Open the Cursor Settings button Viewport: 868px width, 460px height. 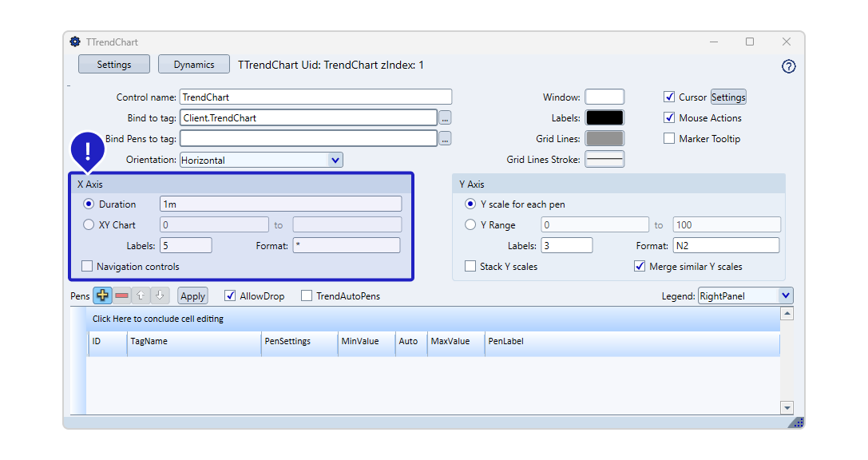(728, 97)
